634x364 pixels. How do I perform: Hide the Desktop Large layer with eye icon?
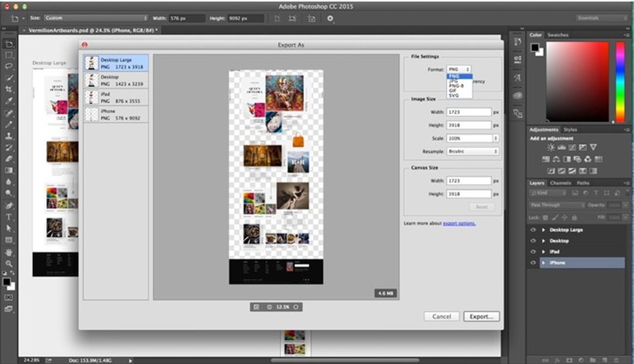pos(533,230)
